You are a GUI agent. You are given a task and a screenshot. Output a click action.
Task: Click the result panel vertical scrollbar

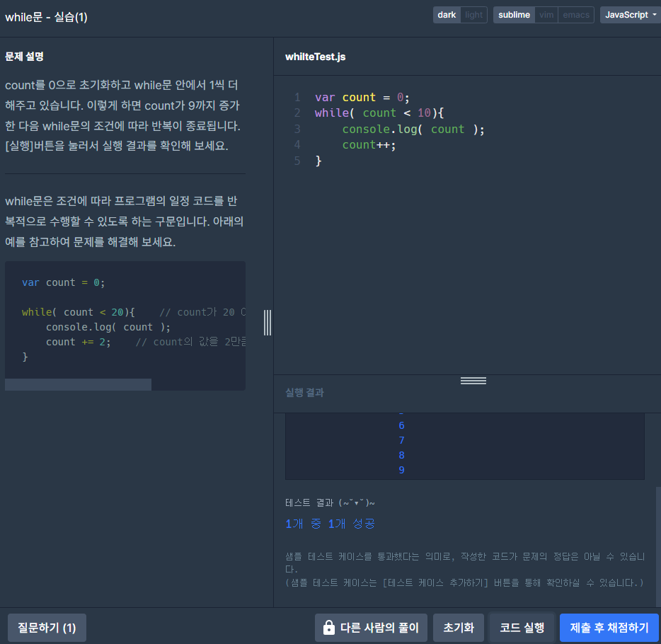(658, 546)
